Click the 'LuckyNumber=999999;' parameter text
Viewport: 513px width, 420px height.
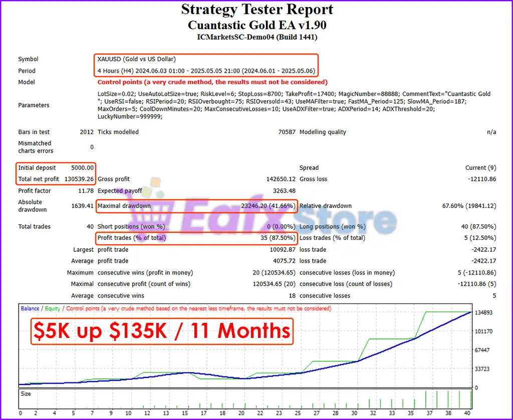pos(130,117)
